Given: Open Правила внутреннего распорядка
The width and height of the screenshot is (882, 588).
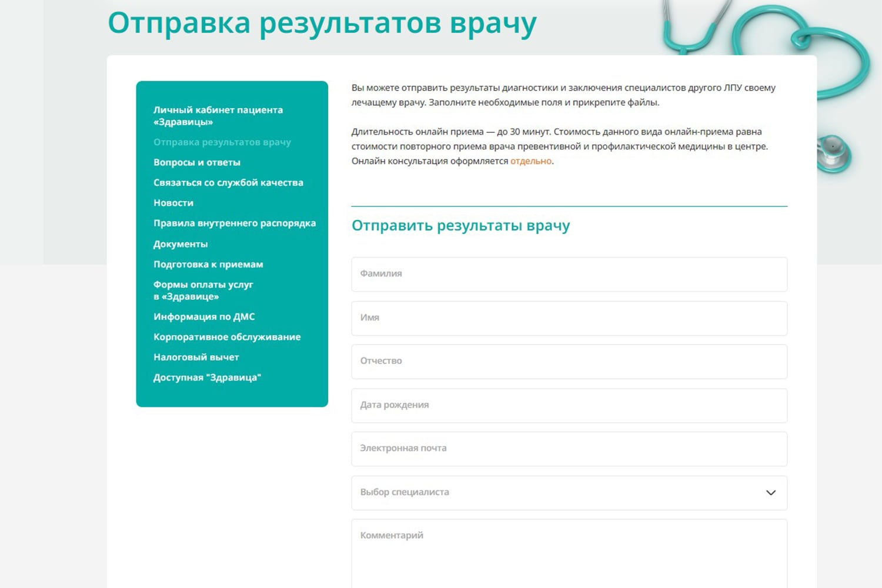Looking at the screenshot, I should click(235, 223).
